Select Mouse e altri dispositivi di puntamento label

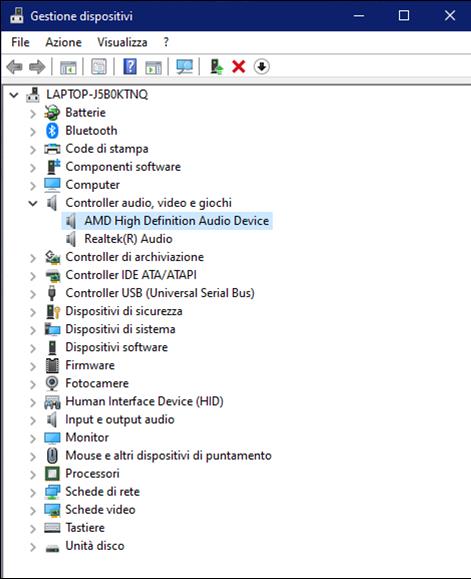point(169,455)
